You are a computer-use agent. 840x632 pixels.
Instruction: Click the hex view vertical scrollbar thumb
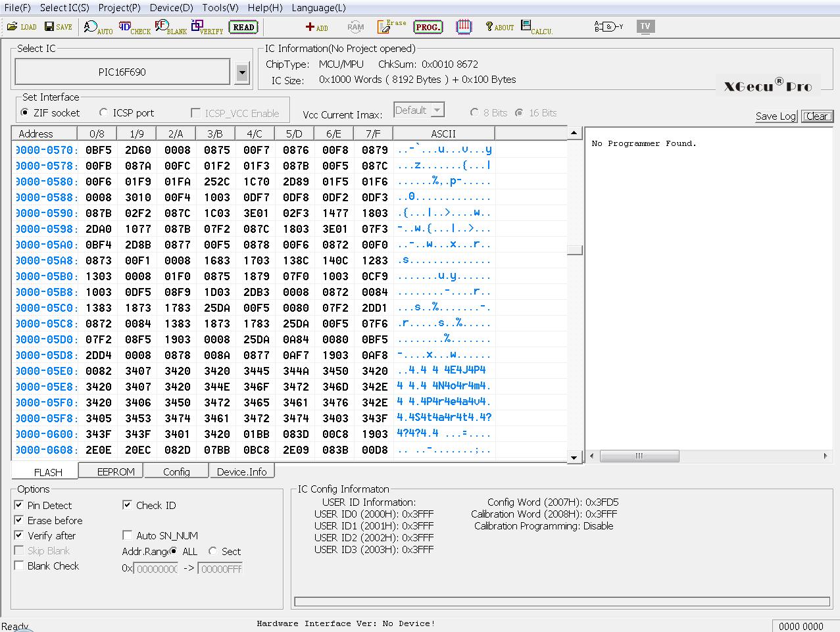point(574,250)
